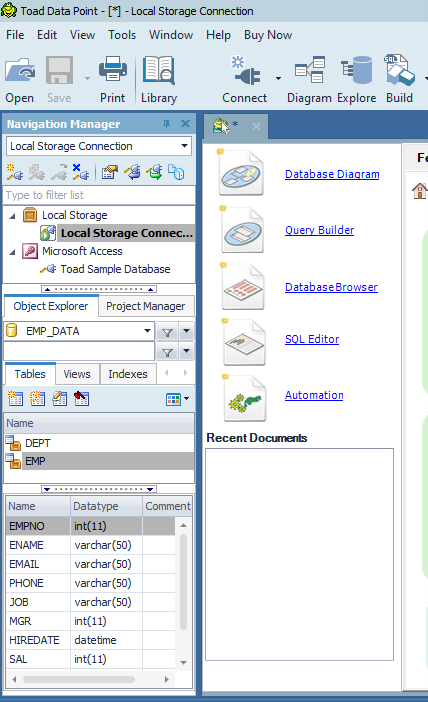Collapse the Local Storage tree node
The width and height of the screenshot is (428, 702).
point(13,216)
